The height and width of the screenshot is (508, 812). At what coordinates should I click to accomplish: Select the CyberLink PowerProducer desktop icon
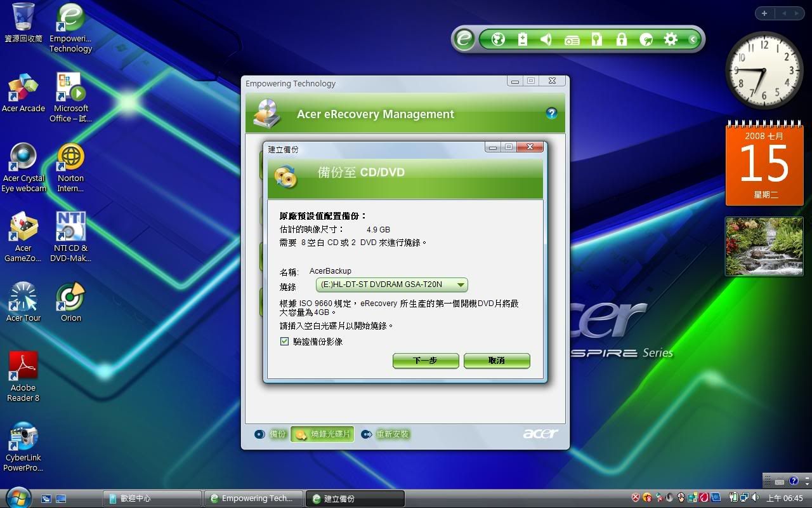23,447
